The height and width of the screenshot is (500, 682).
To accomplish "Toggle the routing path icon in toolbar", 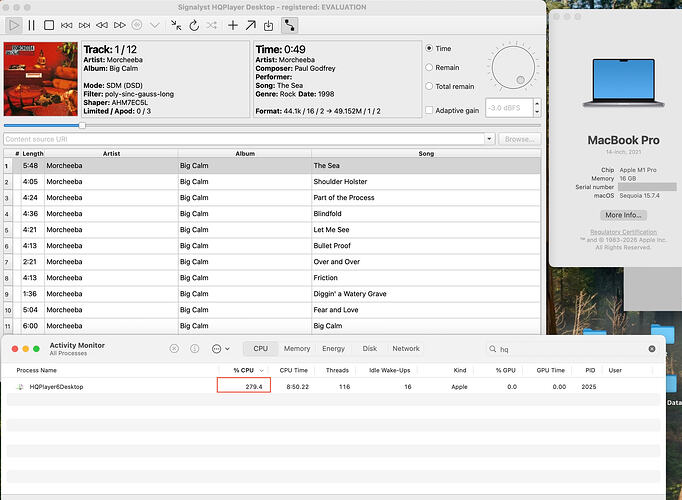I will (x=289, y=25).
